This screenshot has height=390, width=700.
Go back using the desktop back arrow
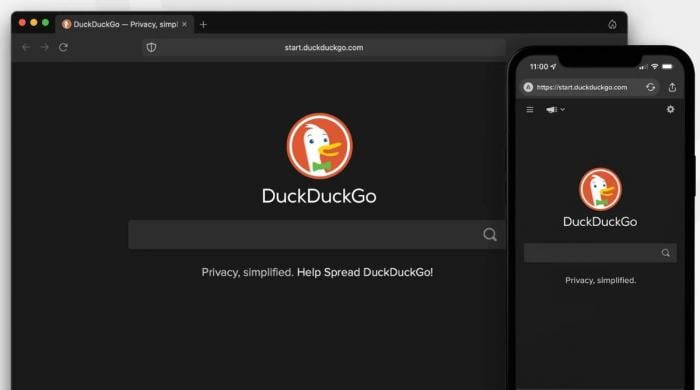tap(26, 47)
